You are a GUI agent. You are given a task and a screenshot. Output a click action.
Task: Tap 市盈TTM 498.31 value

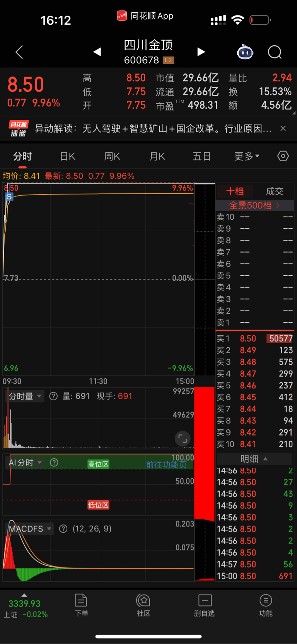[x=203, y=105]
